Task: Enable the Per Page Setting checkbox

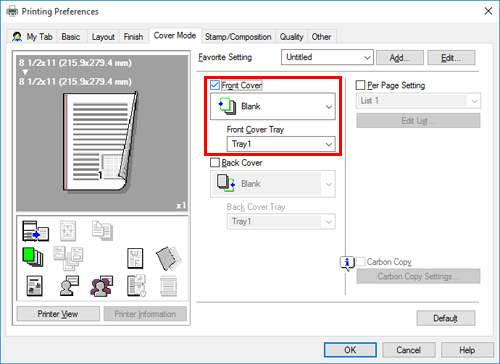Action: pos(360,85)
